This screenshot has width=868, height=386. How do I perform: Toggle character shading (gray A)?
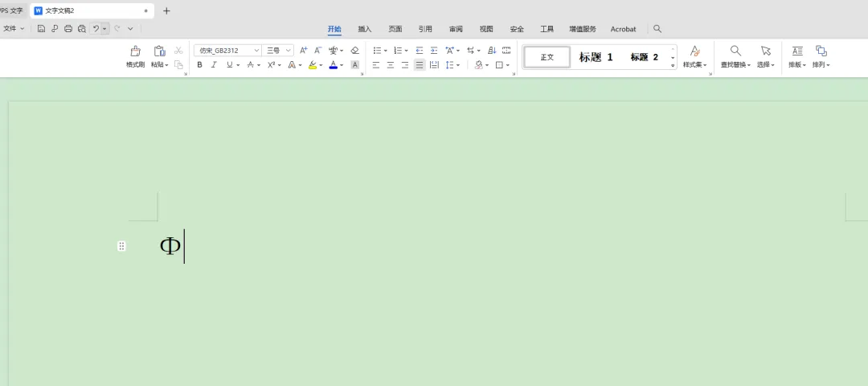click(355, 65)
